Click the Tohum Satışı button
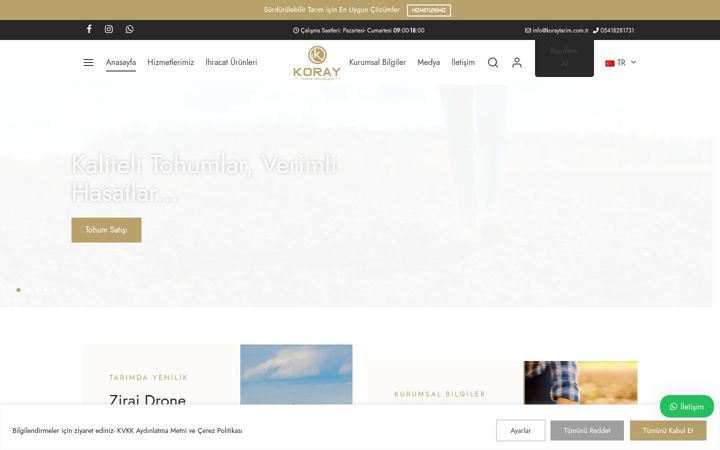This screenshot has width=720, height=450. [x=107, y=230]
